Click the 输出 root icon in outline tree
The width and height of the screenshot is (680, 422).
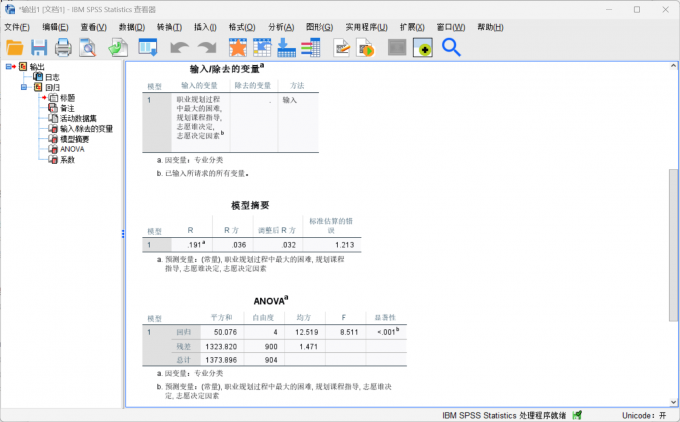[x=23, y=66]
